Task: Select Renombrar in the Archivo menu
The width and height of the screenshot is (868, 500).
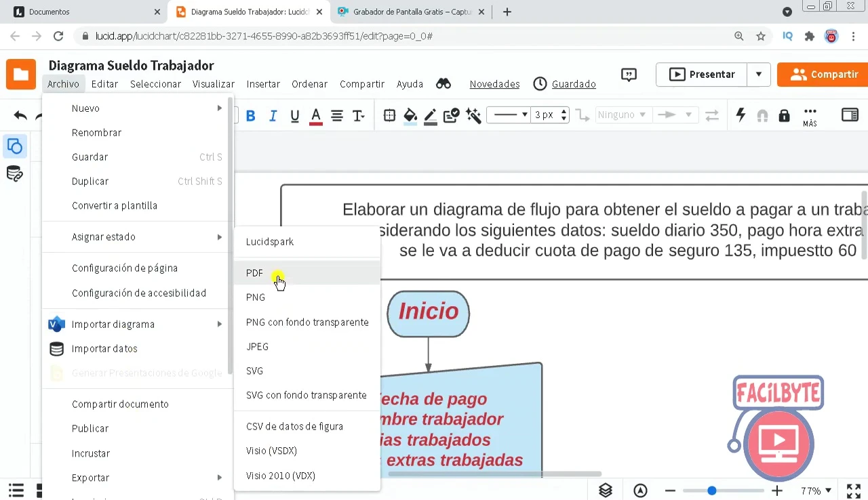Action: 136,133
